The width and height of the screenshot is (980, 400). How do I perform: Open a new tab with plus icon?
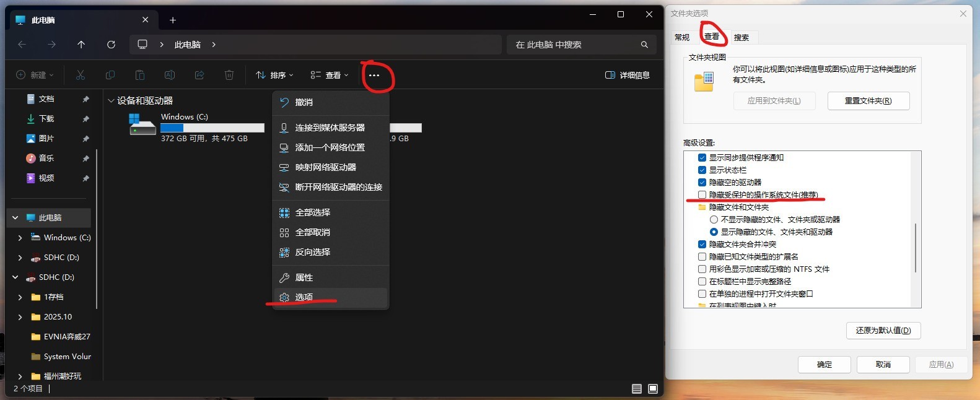[173, 20]
